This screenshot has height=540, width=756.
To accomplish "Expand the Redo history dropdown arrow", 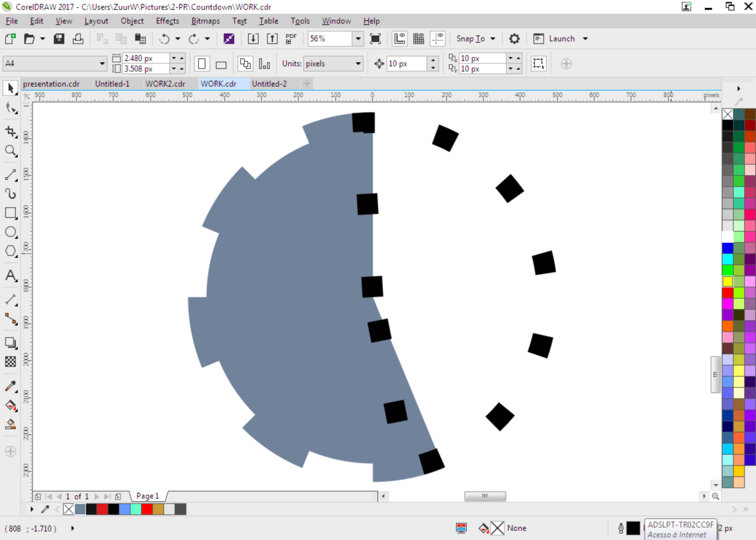I will (207, 39).
